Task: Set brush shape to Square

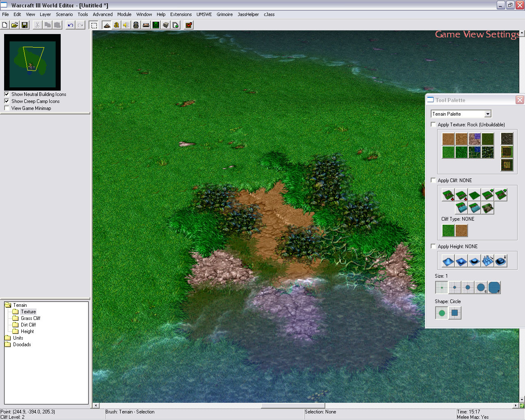Action: point(455,313)
